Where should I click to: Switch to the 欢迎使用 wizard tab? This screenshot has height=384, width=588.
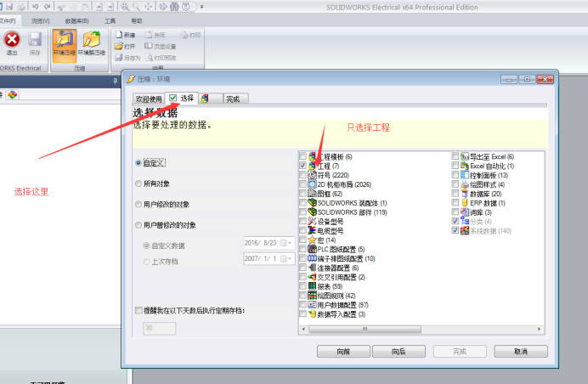click(149, 99)
